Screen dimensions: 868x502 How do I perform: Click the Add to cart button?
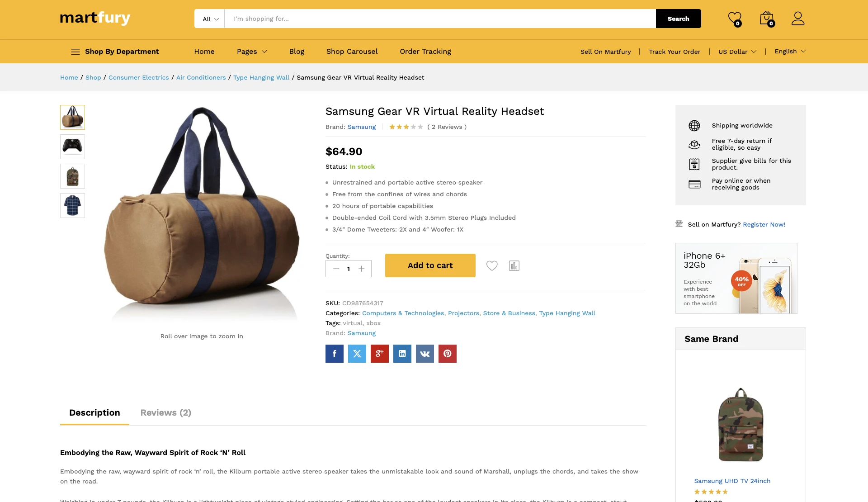tap(430, 265)
